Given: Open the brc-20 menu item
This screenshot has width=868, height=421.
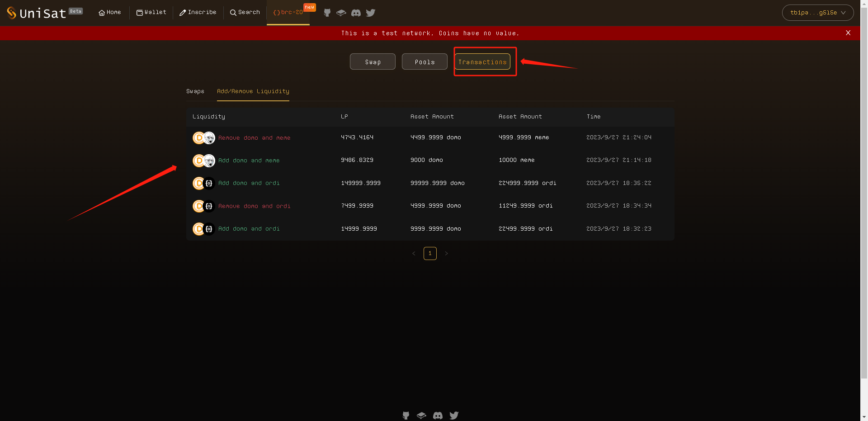Looking at the screenshot, I should 288,13.
